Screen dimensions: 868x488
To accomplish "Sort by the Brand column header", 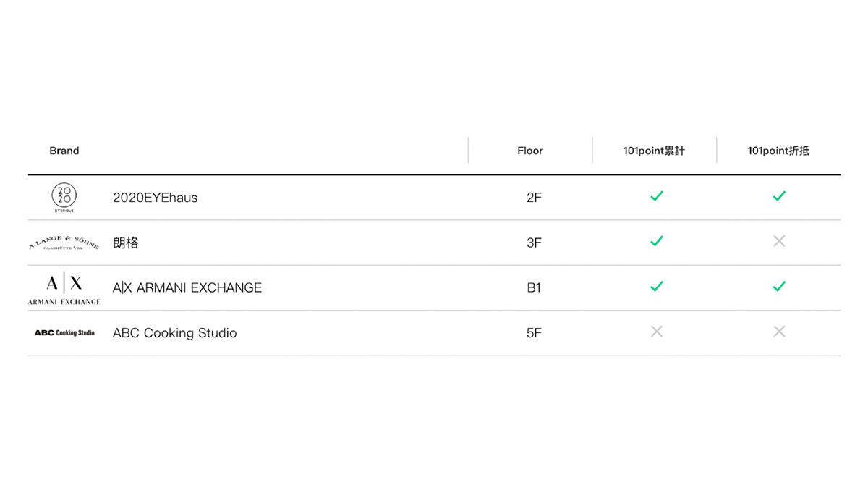I will (x=64, y=151).
